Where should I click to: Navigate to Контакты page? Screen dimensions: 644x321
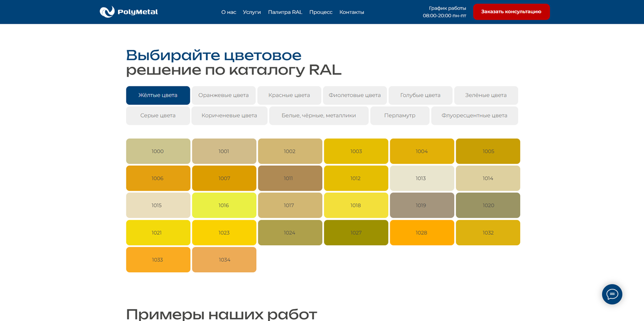coord(352,12)
